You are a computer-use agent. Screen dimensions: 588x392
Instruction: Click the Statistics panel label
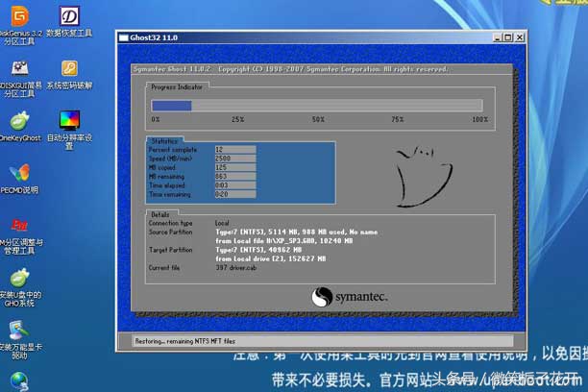(x=164, y=141)
